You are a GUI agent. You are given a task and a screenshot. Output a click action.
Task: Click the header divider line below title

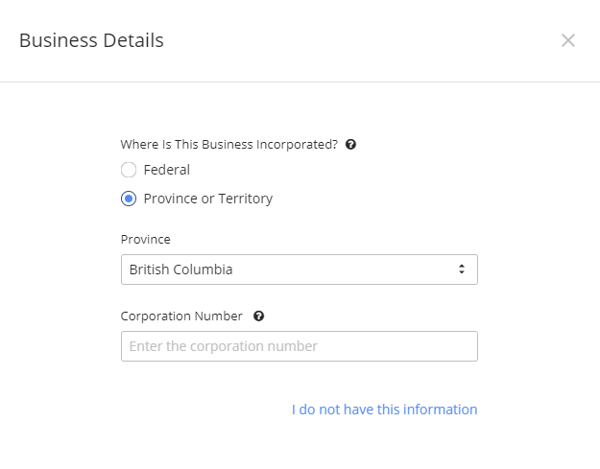pos(300,82)
